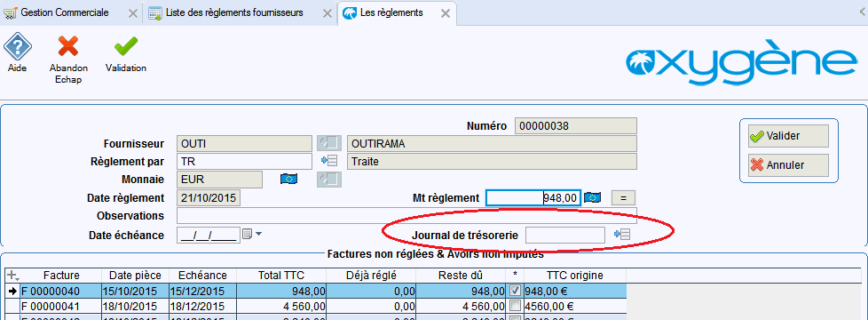
Task: Click the Observations text field
Action: [x=406, y=215]
